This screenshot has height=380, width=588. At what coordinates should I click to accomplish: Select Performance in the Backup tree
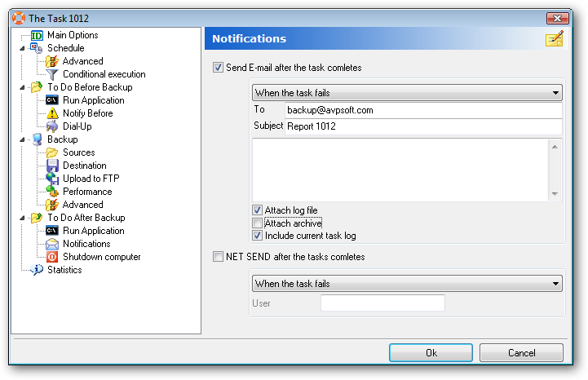click(x=87, y=192)
